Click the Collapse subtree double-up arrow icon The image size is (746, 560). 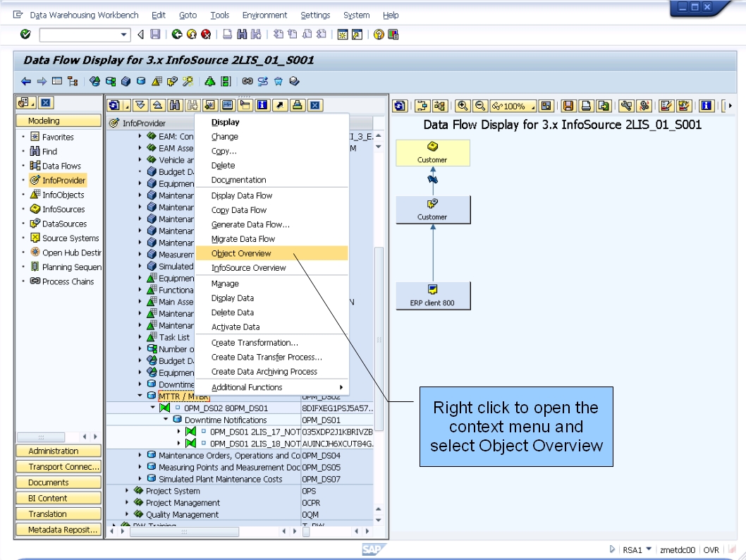click(x=157, y=105)
